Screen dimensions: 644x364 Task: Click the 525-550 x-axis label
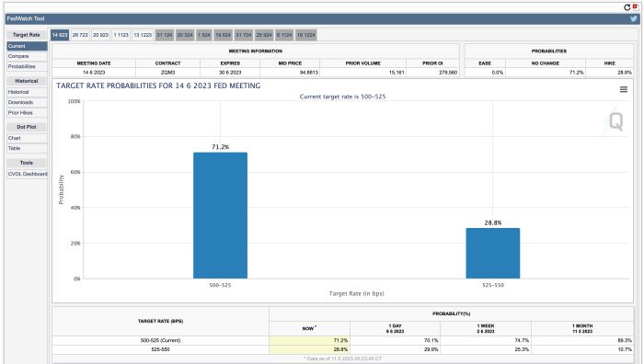[493, 285]
